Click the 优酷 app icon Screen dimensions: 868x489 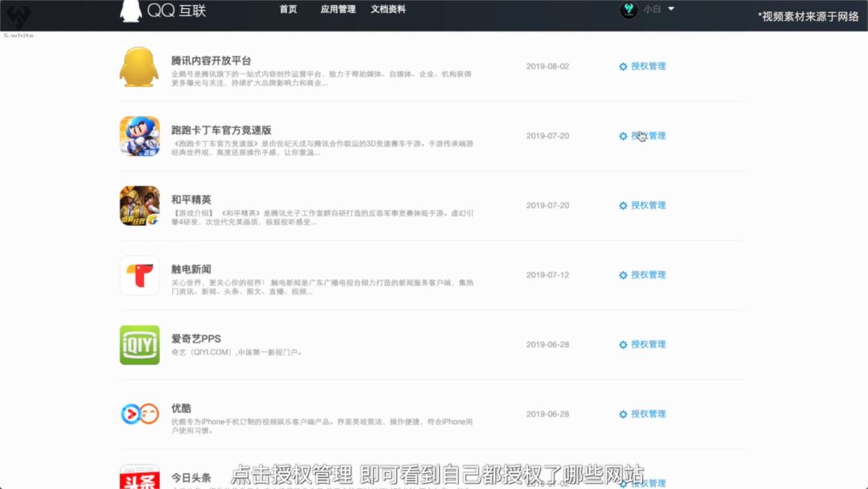[139, 414]
